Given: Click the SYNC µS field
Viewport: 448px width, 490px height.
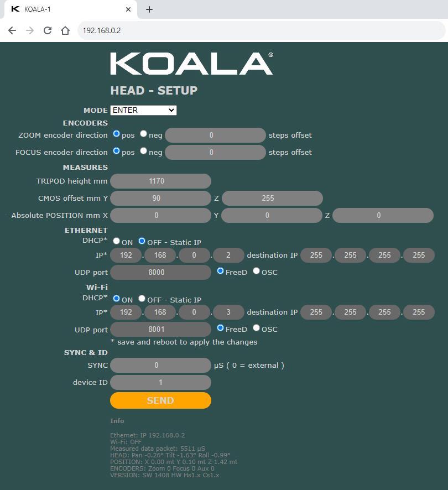Looking at the screenshot, I should tap(161, 366).
